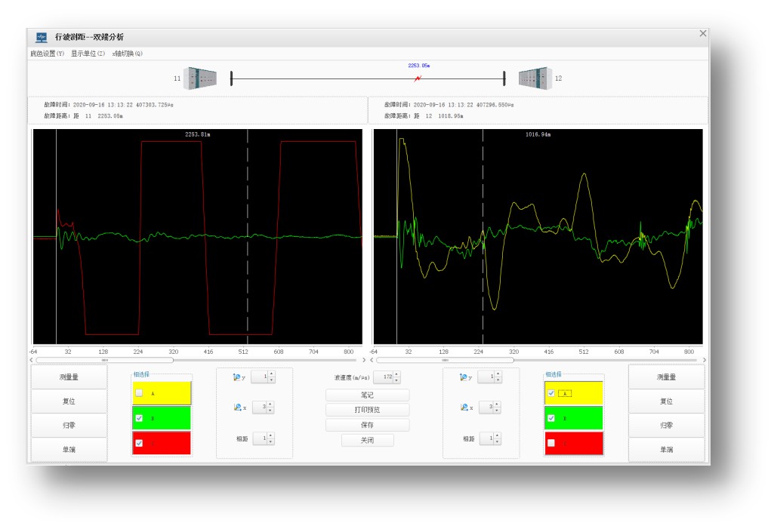Image resolution: width=771 pixels, height=532 pixels.
Task: Open the 显示单位 menu
Action: point(88,54)
